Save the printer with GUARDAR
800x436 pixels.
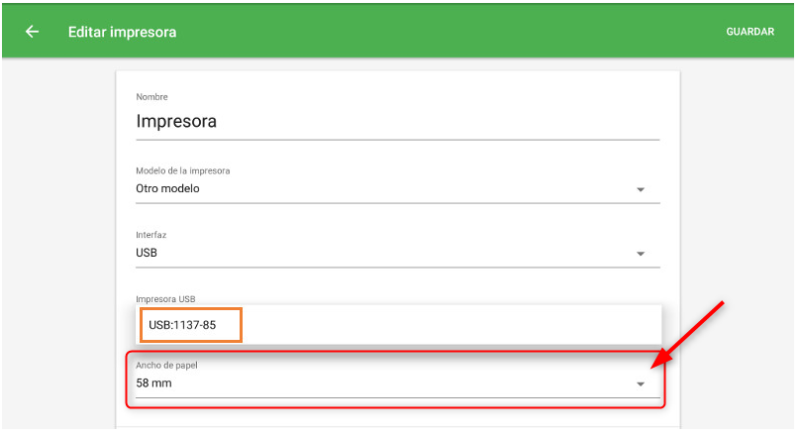pos(749,32)
